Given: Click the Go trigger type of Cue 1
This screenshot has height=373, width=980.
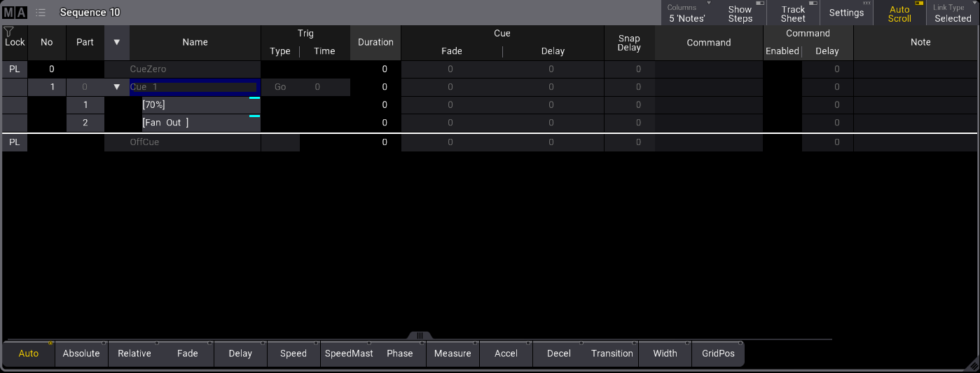Looking at the screenshot, I should point(280,87).
